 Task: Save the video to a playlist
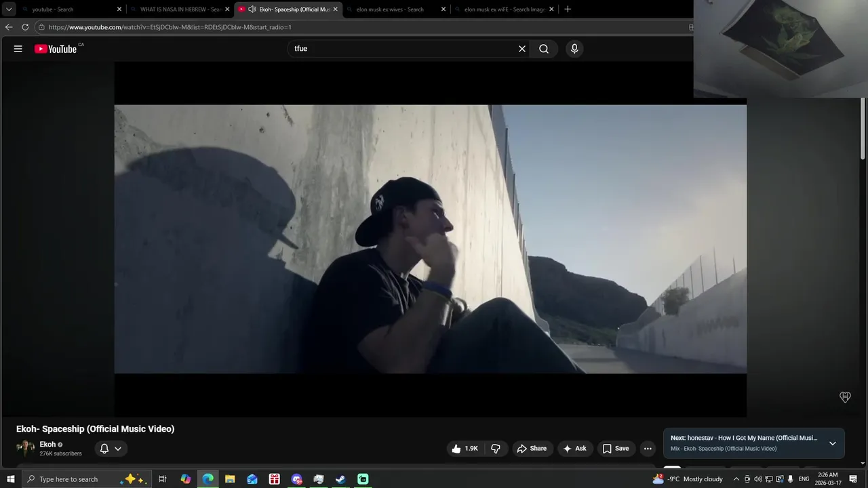tap(616, 449)
